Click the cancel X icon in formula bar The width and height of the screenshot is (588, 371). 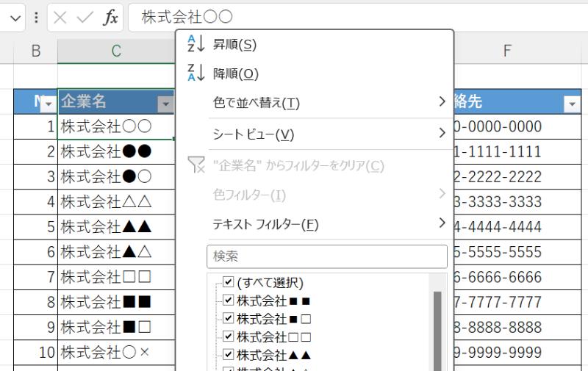(x=61, y=18)
